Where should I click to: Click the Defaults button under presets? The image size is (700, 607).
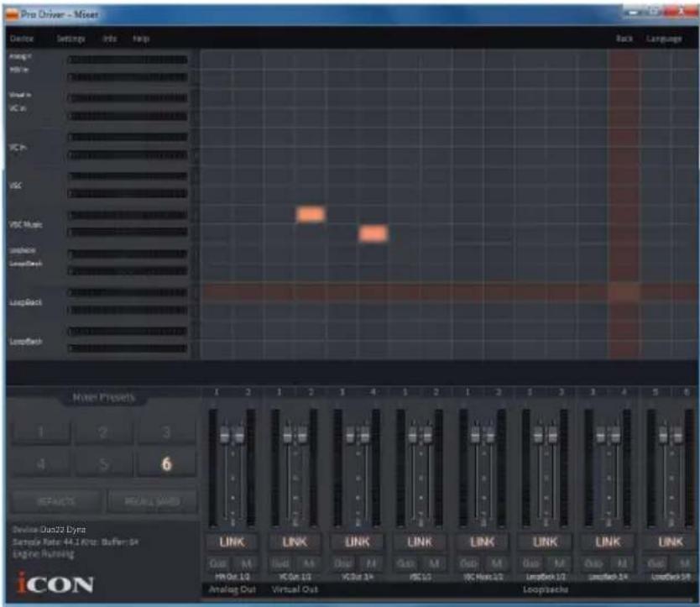coord(56,501)
